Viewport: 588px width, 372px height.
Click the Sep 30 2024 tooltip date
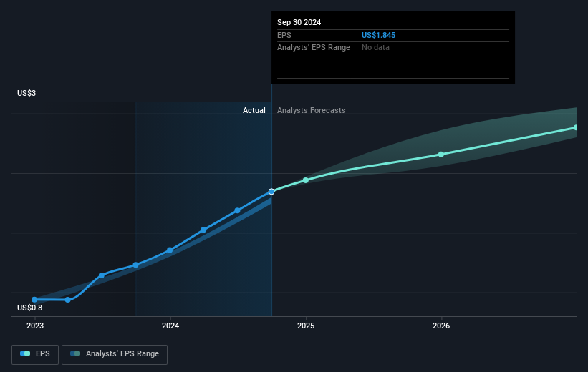299,22
